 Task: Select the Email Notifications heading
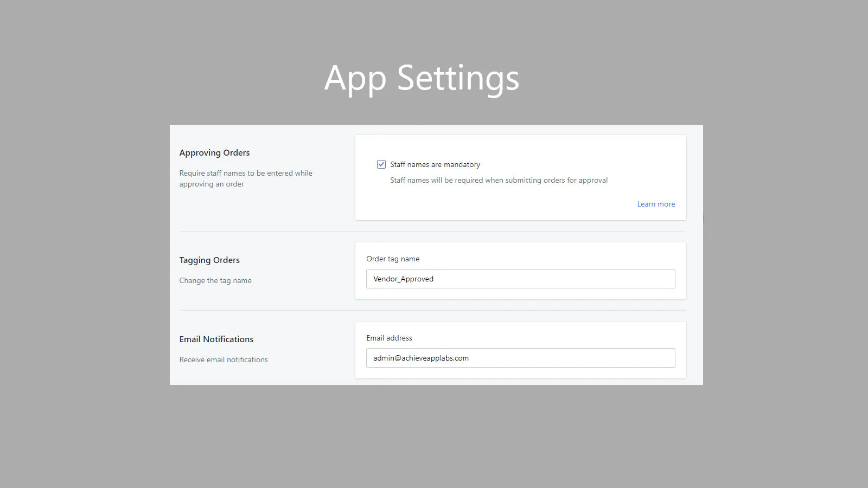click(216, 339)
